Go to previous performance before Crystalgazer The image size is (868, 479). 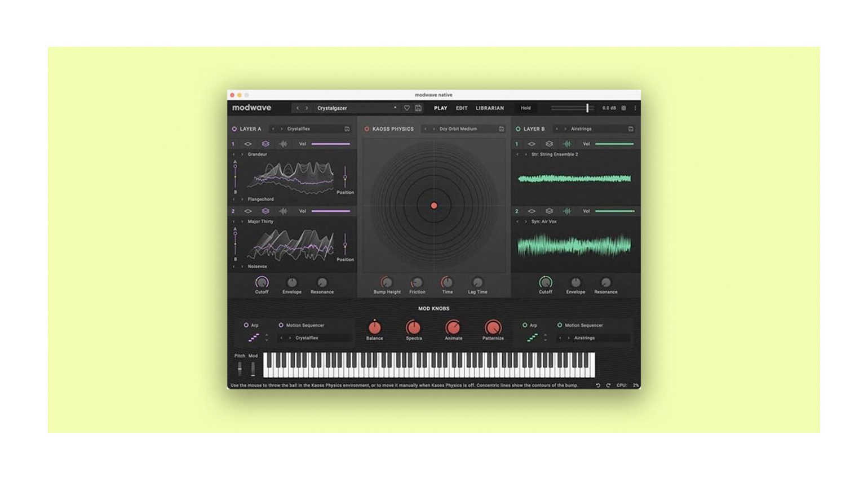(x=298, y=108)
